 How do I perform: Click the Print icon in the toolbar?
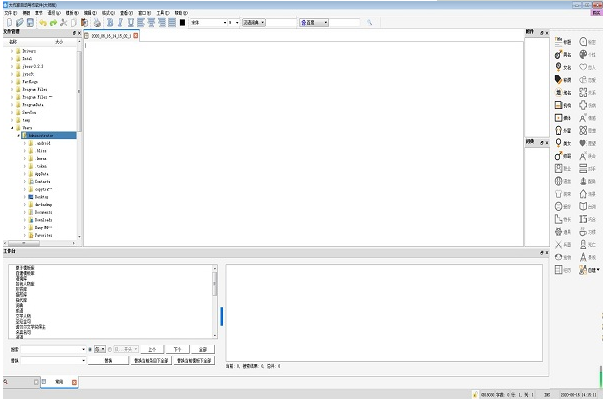(97, 23)
